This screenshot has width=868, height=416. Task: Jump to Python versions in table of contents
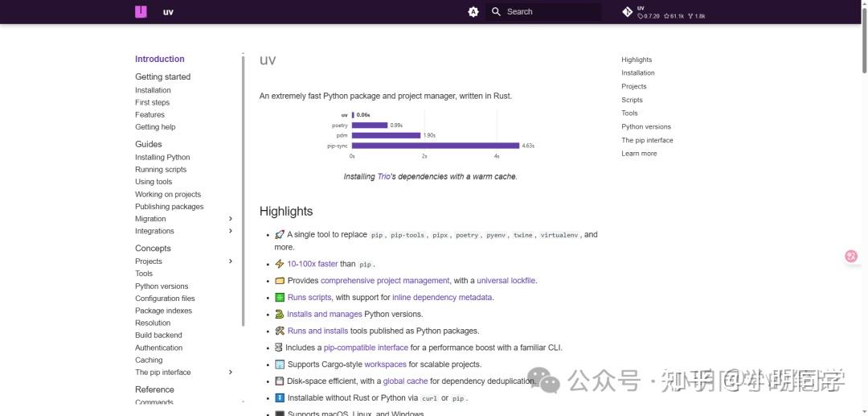646,127
